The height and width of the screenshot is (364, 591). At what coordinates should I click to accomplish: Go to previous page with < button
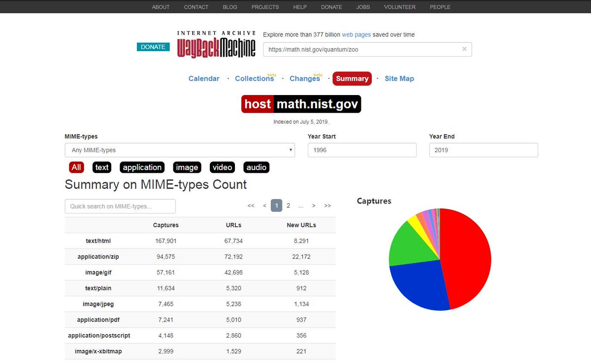point(265,206)
